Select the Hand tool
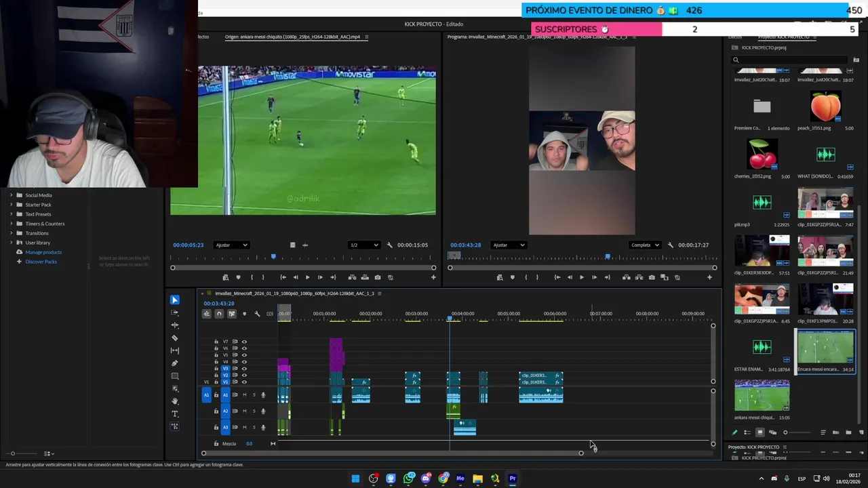This screenshot has width=868, height=488. point(174,401)
